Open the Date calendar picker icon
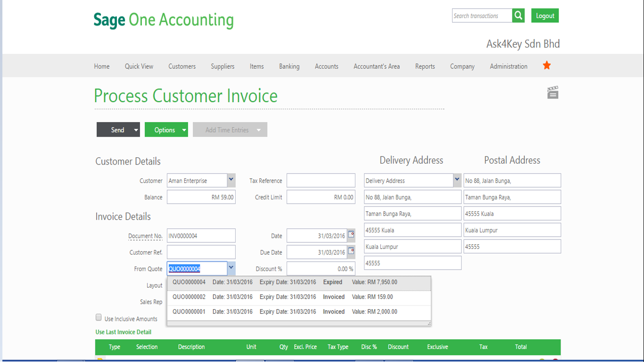The height and width of the screenshot is (362, 644). point(351,235)
